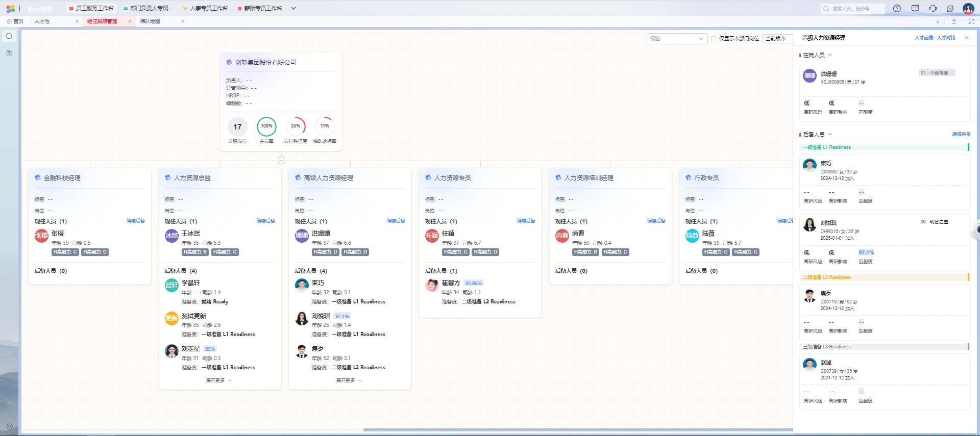980x436 pixels.
Task: Open the YonBIP colorful app launcher icon
Action: 10,9
